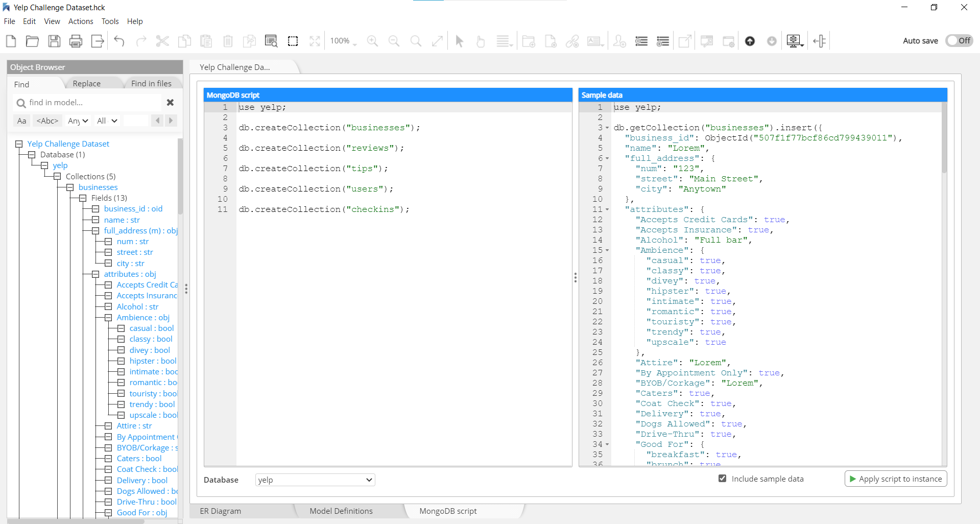980x524 pixels.
Task: Open the All scope filter dropdown
Action: (107, 121)
